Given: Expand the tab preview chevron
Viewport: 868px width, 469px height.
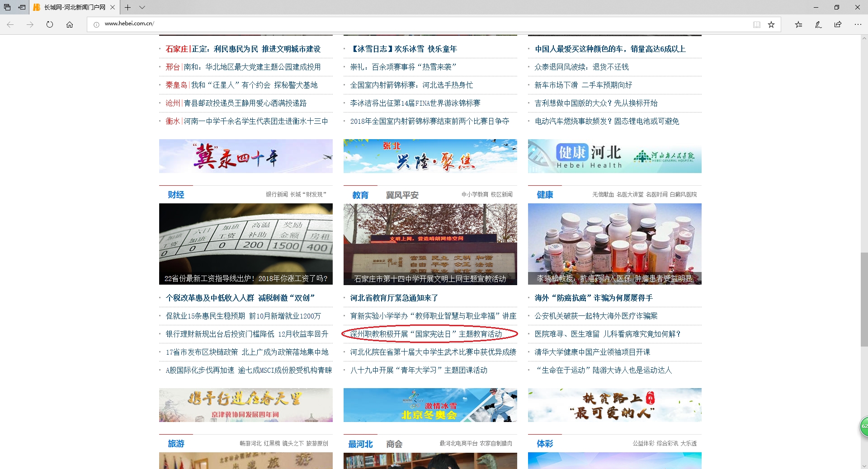Looking at the screenshot, I should tap(142, 7).
